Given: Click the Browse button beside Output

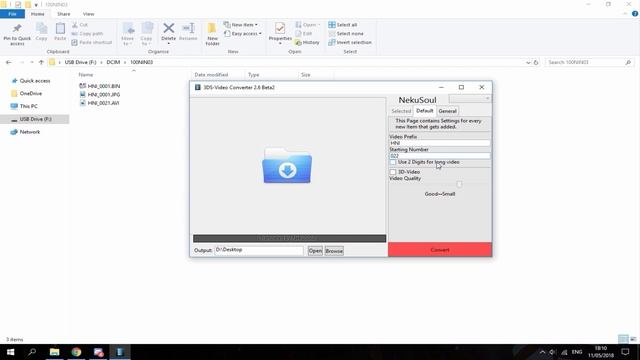Looking at the screenshot, I should coord(334,251).
